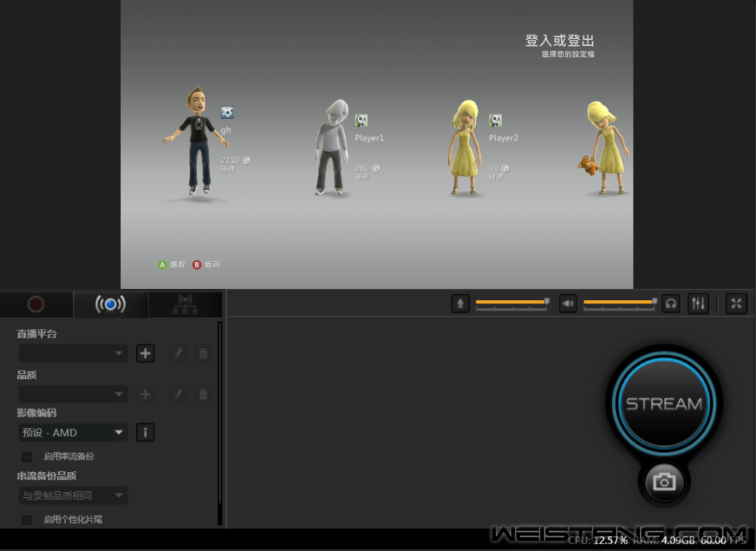This screenshot has width=756, height=551.
Task: Click the CPU 12.57% status readout
Action: click(x=598, y=541)
